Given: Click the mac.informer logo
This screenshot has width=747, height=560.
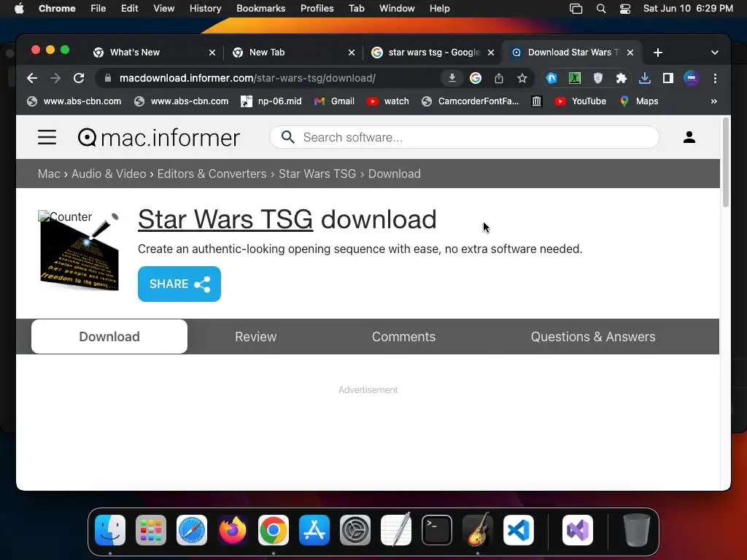Looking at the screenshot, I should pyautogui.click(x=158, y=138).
